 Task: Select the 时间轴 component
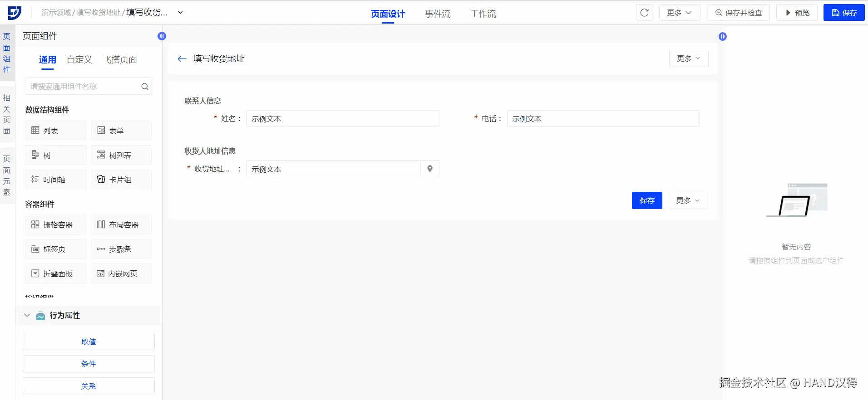coord(55,180)
